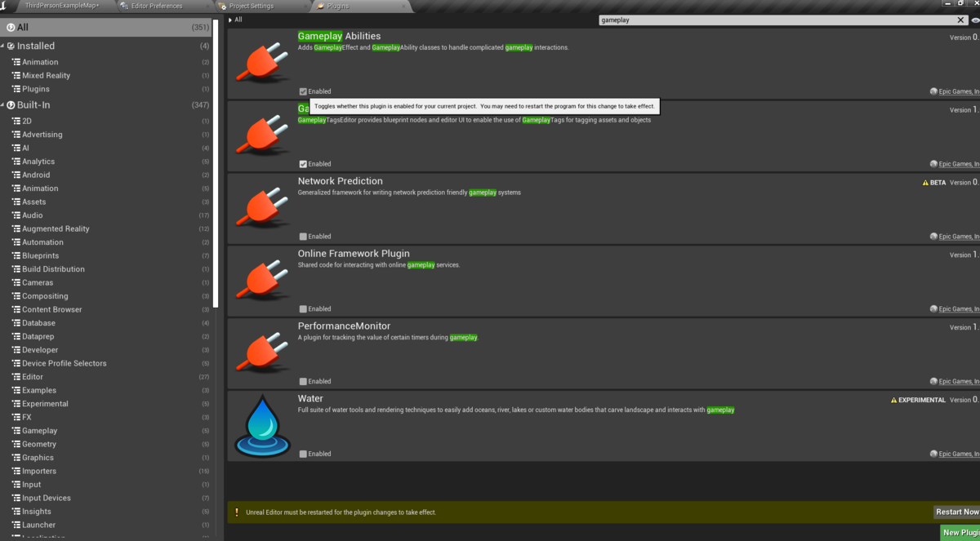Open Epic Games link on PerformanceMonitor
This screenshot has height=541, width=980.
coord(959,381)
